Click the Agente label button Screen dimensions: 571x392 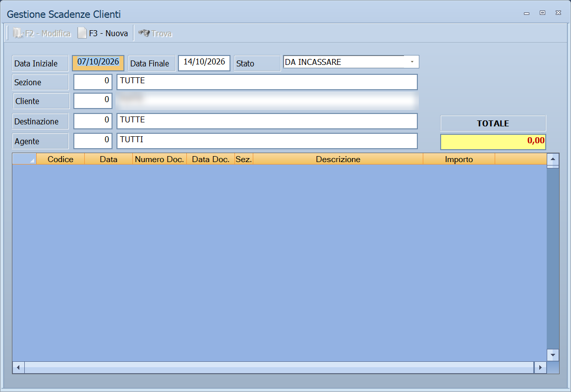(x=40, y=141)
